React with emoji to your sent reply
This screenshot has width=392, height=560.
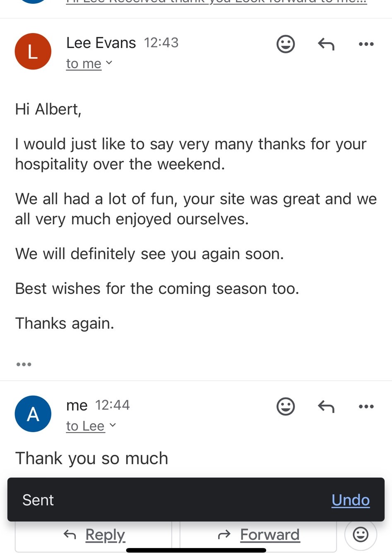point(286,406)
